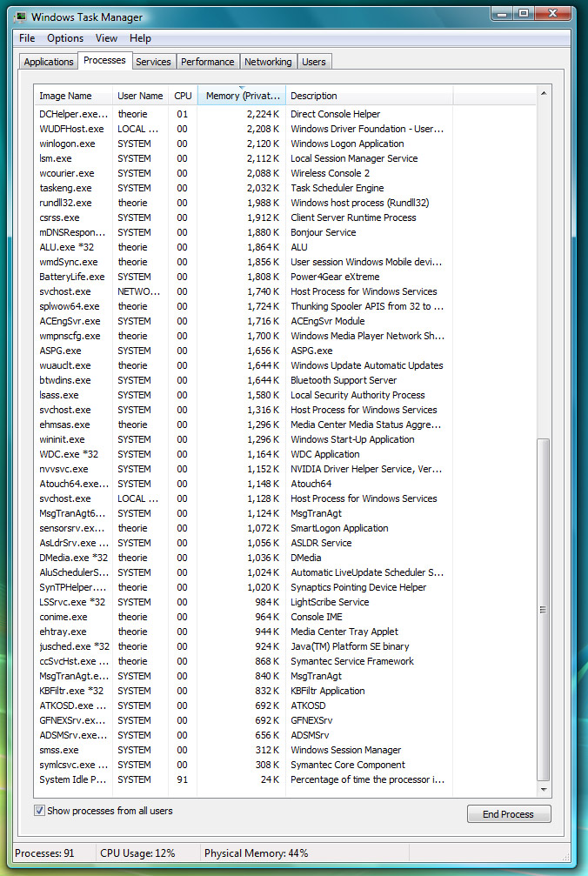Select the csrss.exe process
The width and height of the screenshot is (588, 876).
(244, 217)
